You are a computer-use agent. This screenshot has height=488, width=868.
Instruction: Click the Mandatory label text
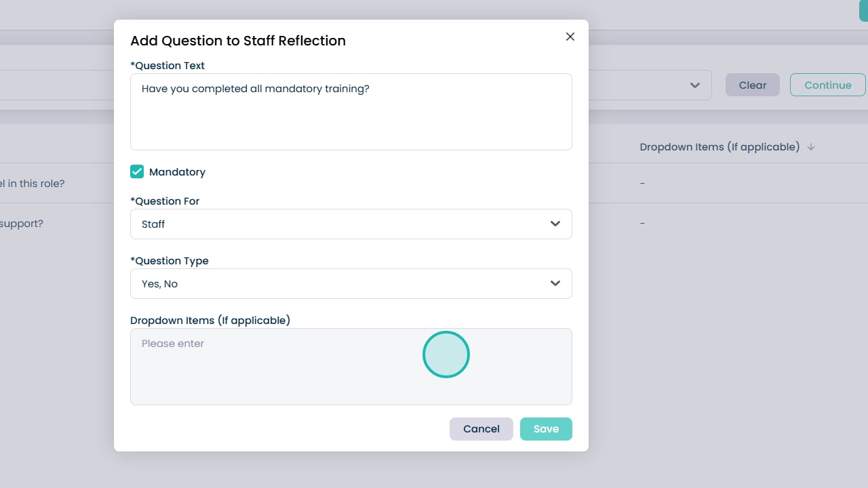click(177, 172)
